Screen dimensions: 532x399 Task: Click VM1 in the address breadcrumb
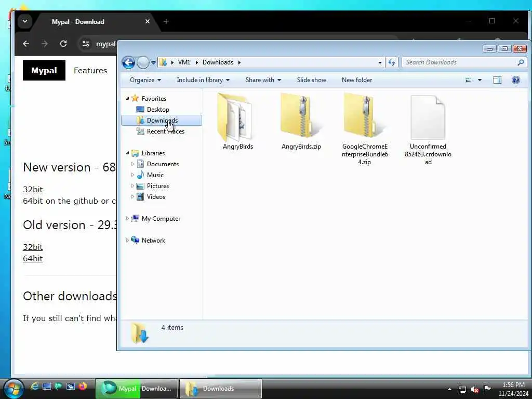184,62
